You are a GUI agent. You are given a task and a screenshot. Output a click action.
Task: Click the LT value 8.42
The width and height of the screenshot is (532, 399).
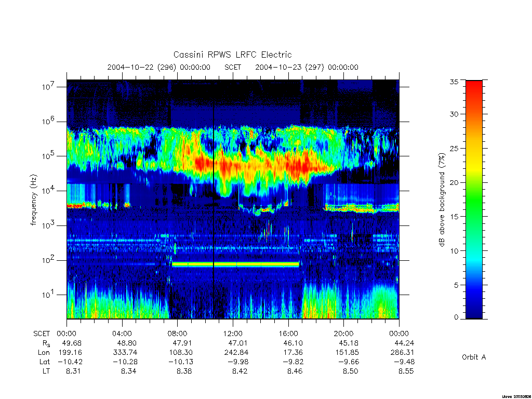pos(240,371)
